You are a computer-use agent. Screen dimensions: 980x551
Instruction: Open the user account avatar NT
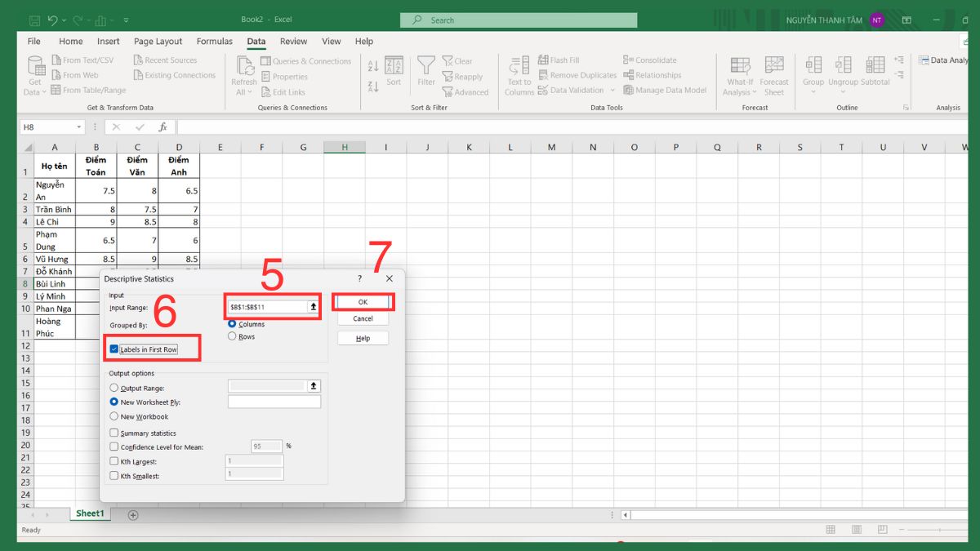tap(877, 20)
